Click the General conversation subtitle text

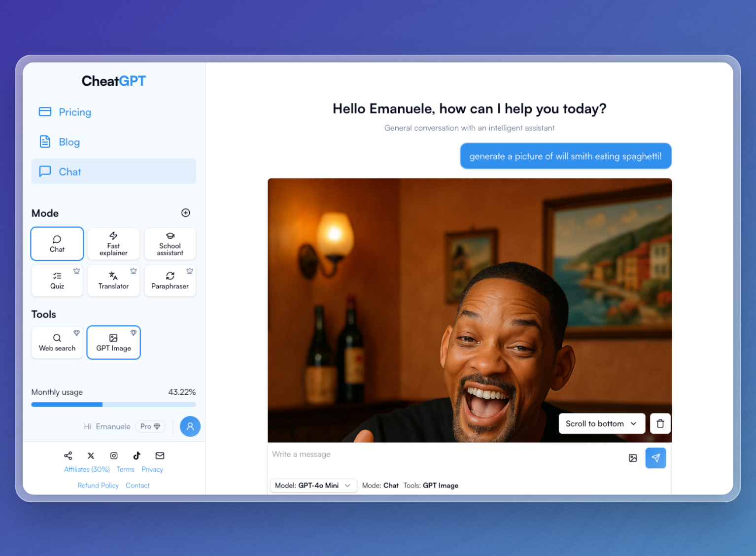[x=469, y=128]
